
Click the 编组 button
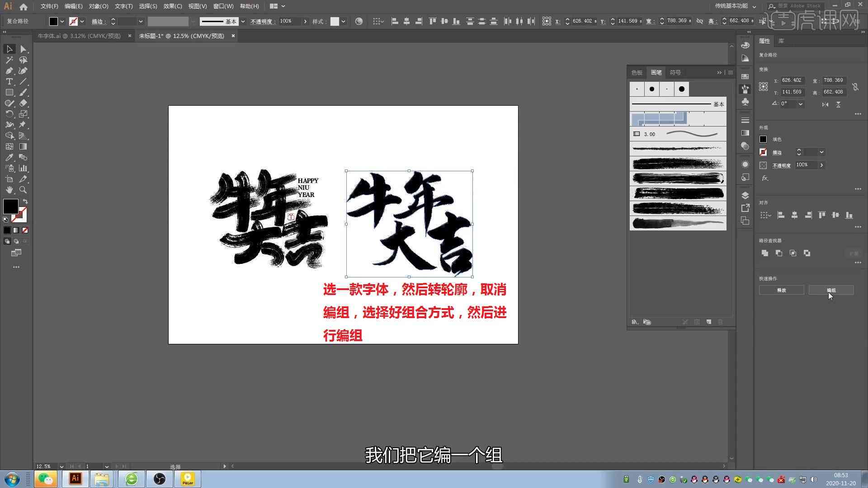click(x=831, y=290)
